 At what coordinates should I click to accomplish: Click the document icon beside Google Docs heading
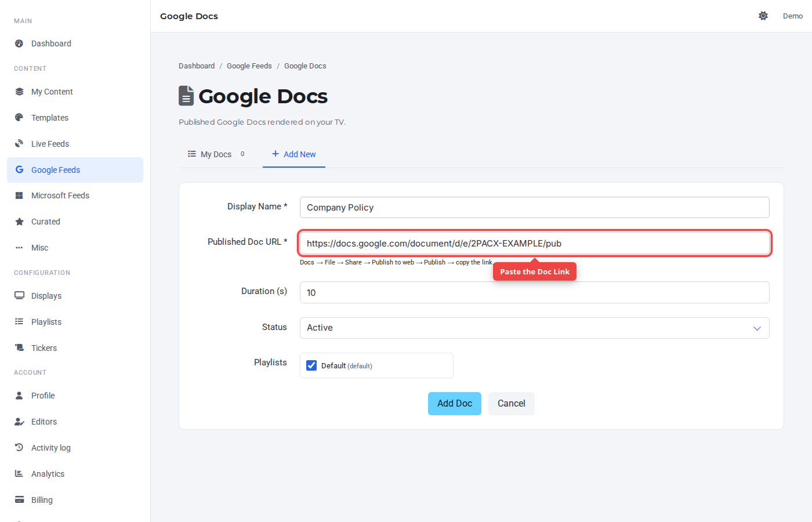click(186, 96)
